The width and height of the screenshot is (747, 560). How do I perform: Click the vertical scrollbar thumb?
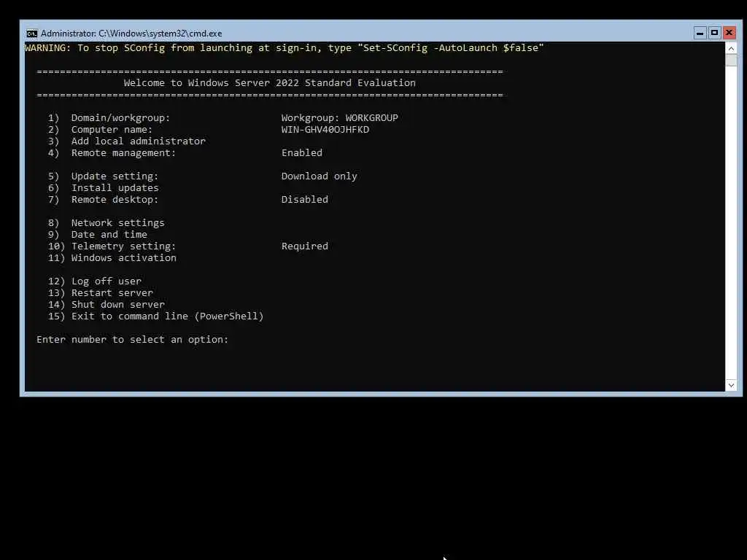(731, 61)
